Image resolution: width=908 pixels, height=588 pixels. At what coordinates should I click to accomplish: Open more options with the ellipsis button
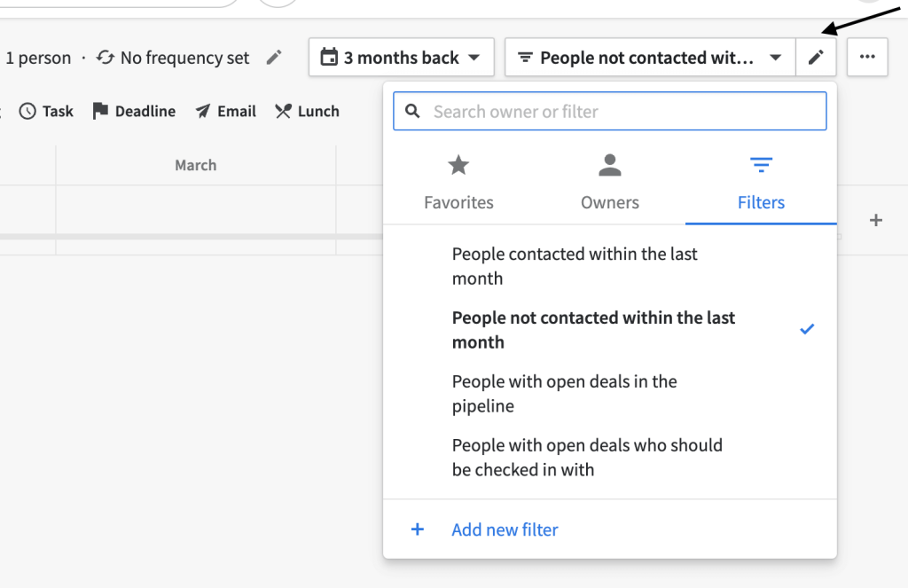tap(867, 57)
